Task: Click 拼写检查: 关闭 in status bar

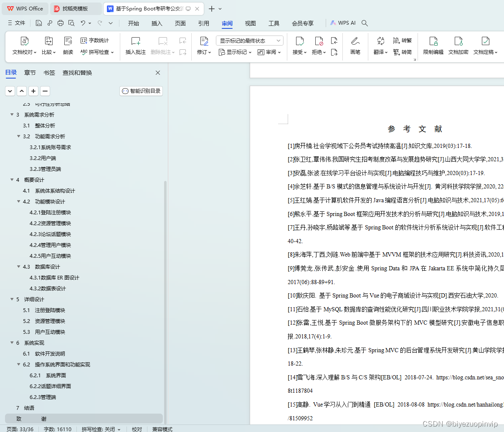Action: [x=101, y=429]
